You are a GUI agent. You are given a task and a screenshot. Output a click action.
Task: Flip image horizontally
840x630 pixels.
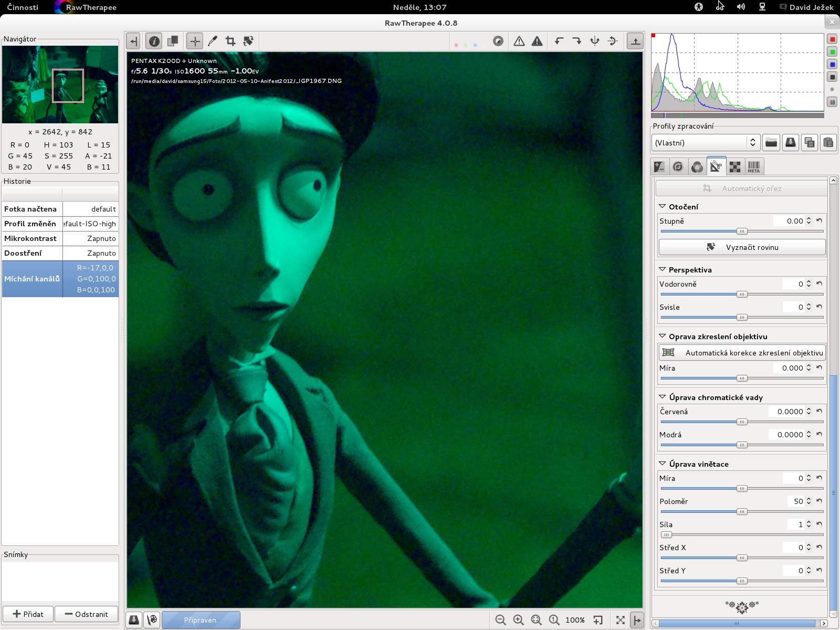click(595, 41)
